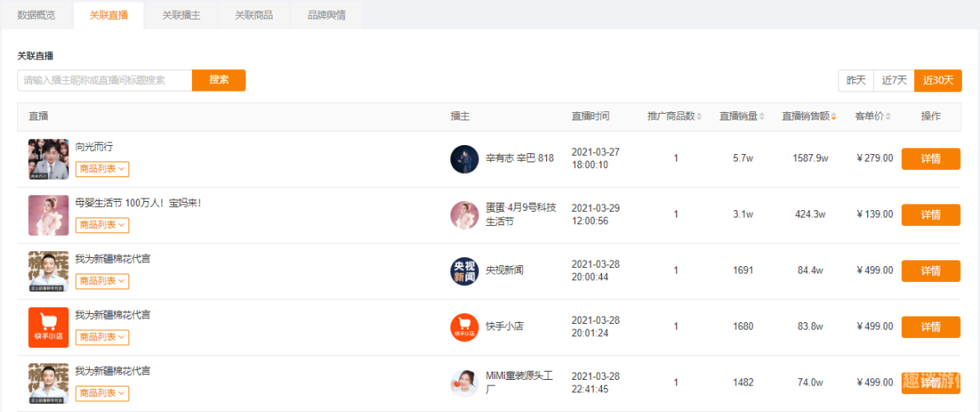This screenshot has width=980, height=412.
Task: Click the 蛋蛋 streamer avatar icon
Action: [464, 215]
